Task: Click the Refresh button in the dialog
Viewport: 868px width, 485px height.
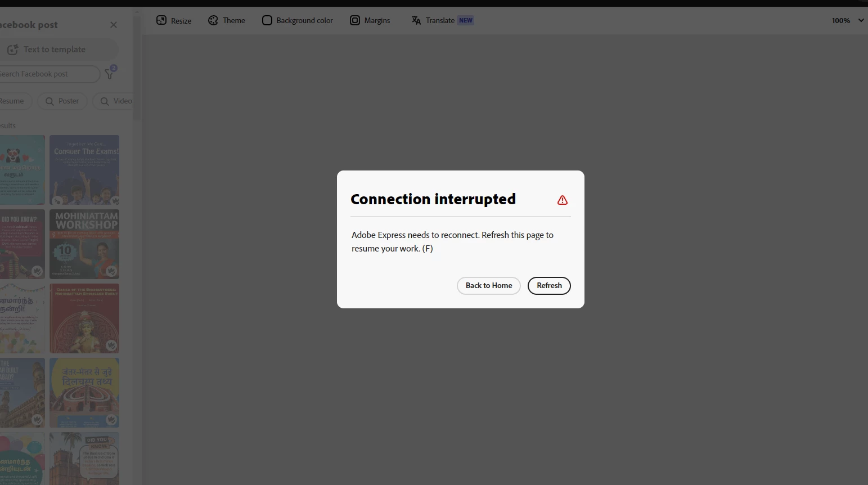Action: pyautogui.click(x=549, y=286)
